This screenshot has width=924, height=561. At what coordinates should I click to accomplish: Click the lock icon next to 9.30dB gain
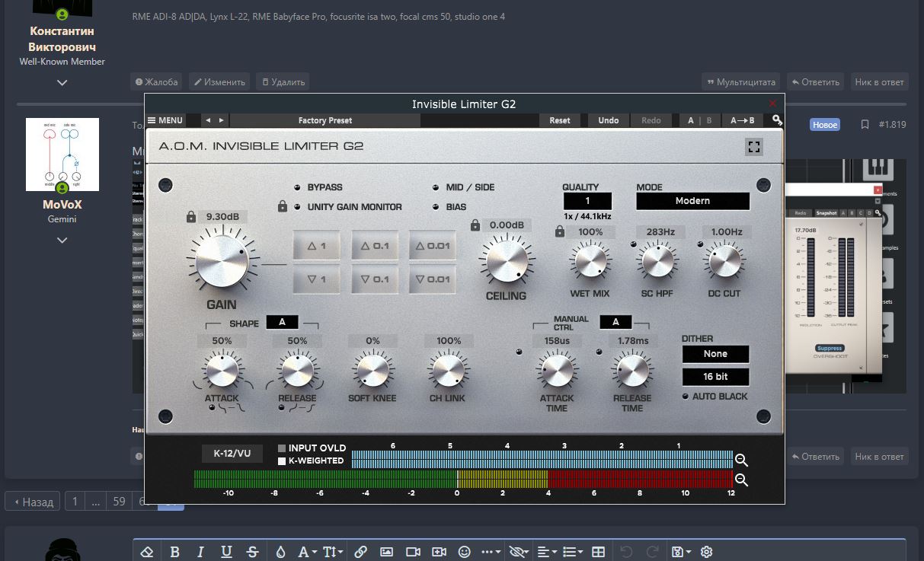[191, 217]
